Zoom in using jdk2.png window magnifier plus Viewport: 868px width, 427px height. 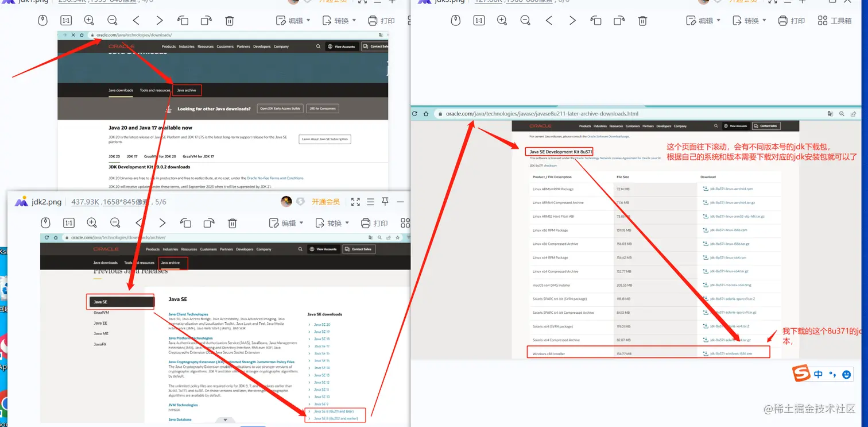92,223
